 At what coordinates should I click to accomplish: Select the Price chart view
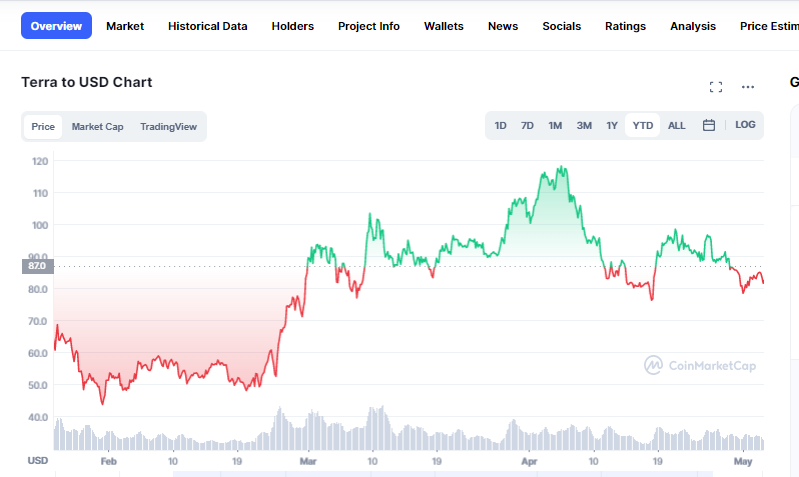coord(43,126)
